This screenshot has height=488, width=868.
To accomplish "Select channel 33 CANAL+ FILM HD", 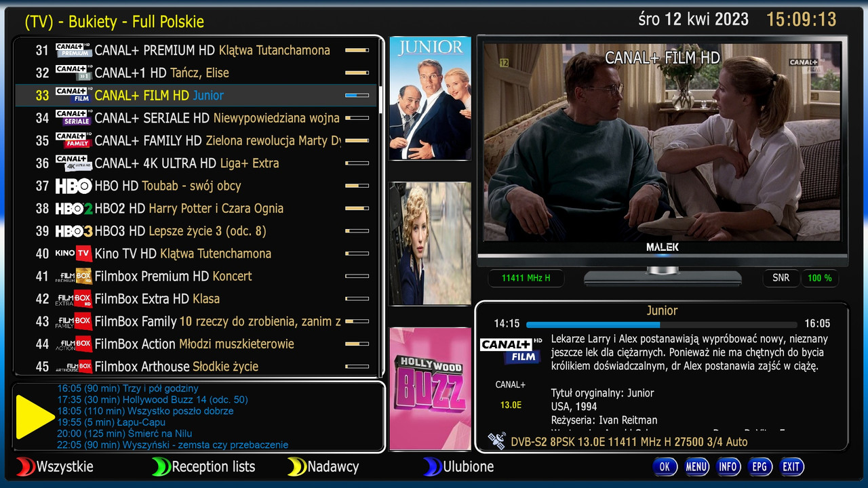I will [x=196, y=96].
